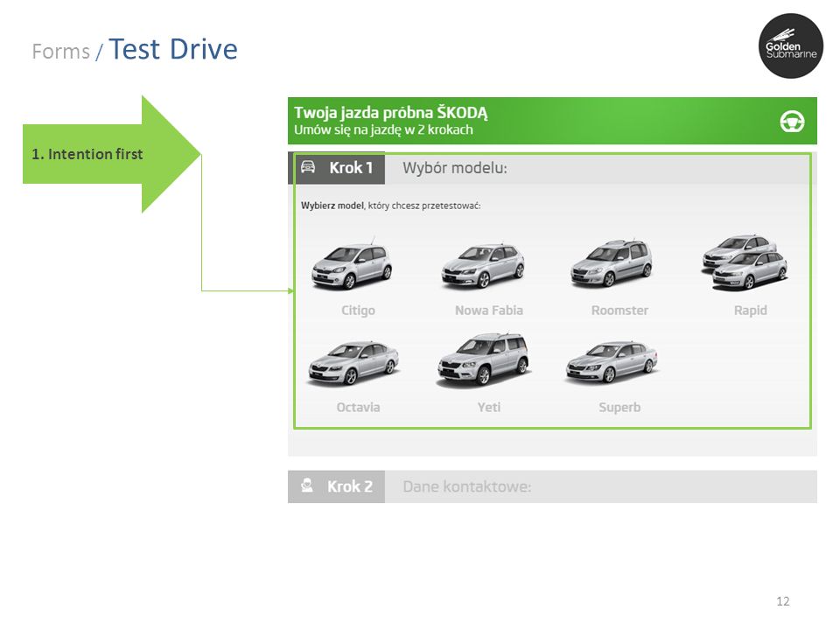The image size is (840, 630).
Task: Click the Roomster model label
Action: click(x=619, y=310)
